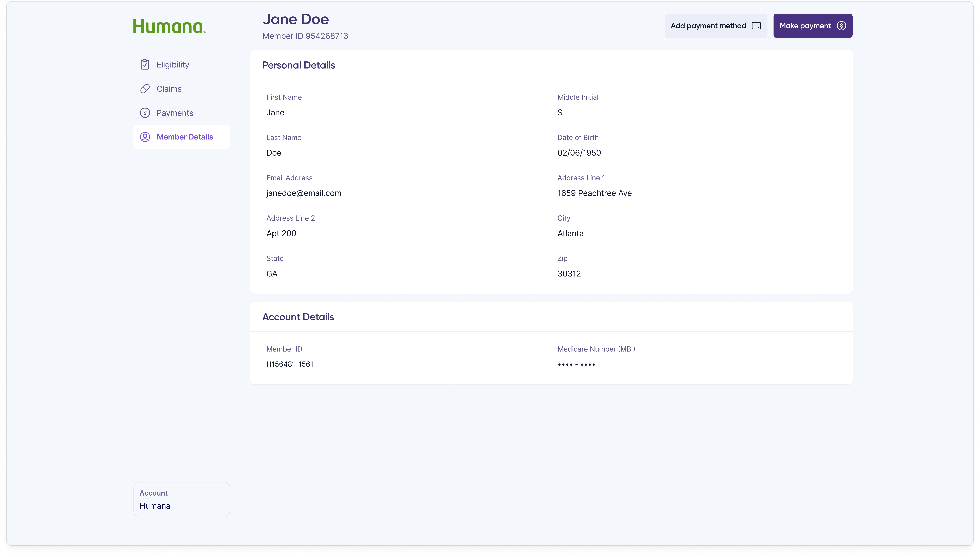Select the Eligibility clipboard icon
The width and height of the screenshot is (980, 557).
(x=145, y=64)
